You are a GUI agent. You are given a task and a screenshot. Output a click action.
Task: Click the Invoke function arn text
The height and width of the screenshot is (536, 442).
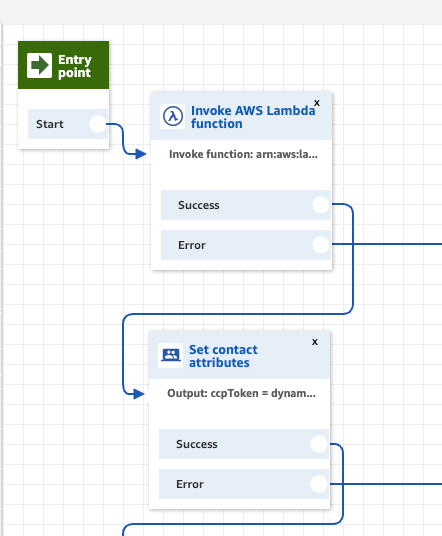[x=243, y=155]
